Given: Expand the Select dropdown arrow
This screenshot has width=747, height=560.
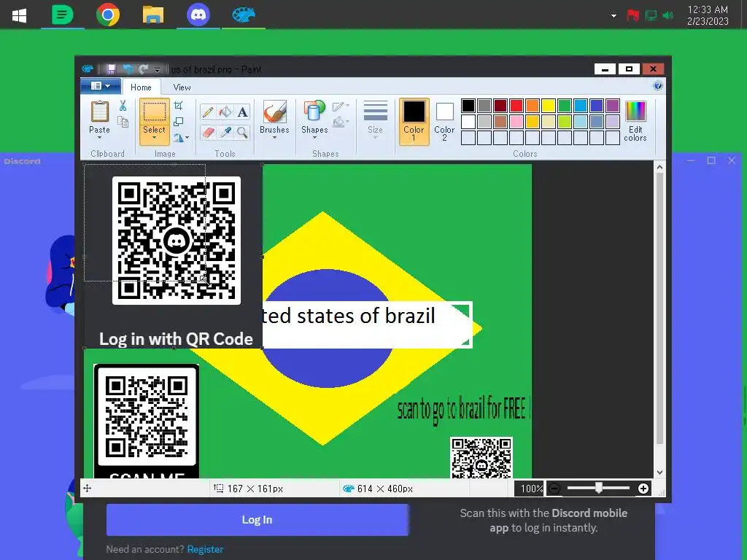Looking at the screenshot, I should [155, 138].
